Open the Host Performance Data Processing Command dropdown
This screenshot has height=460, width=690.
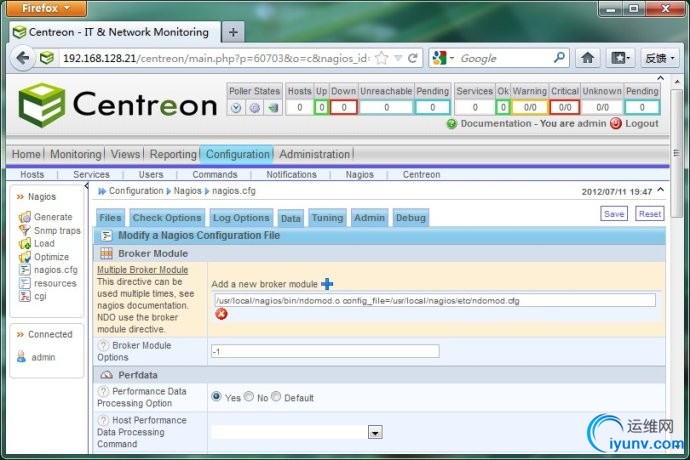[x=375, y=432]
